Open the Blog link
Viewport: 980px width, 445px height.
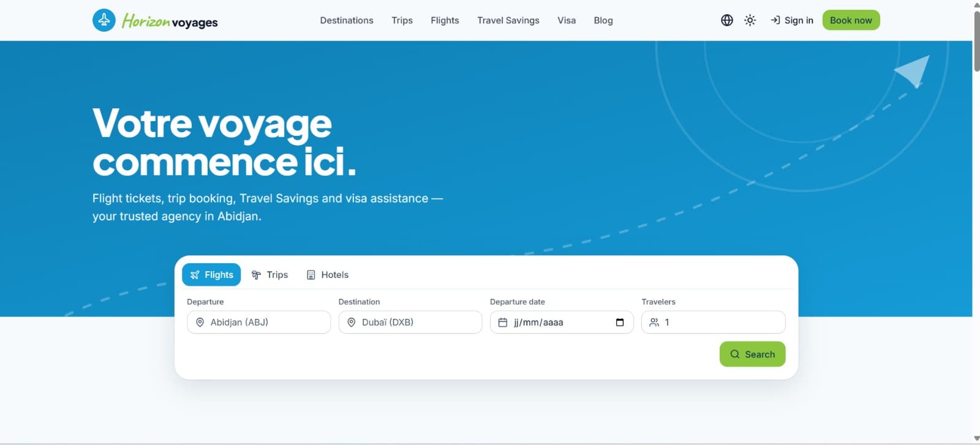point(603,20)
